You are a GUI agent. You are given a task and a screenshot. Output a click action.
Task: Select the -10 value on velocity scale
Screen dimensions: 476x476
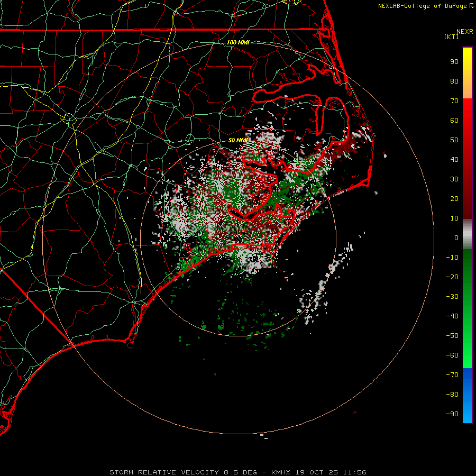point(452,258)
